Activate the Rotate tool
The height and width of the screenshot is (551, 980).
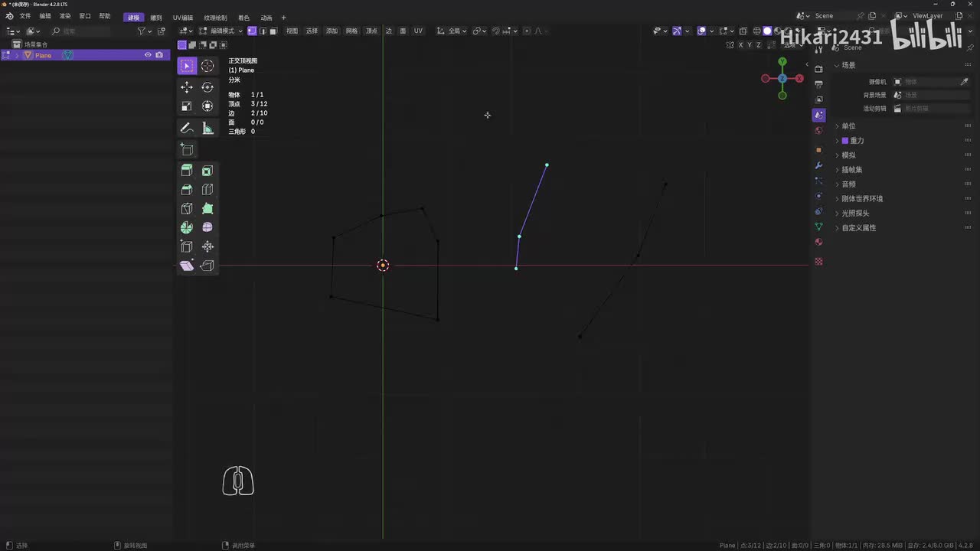[x=207, y=87]
